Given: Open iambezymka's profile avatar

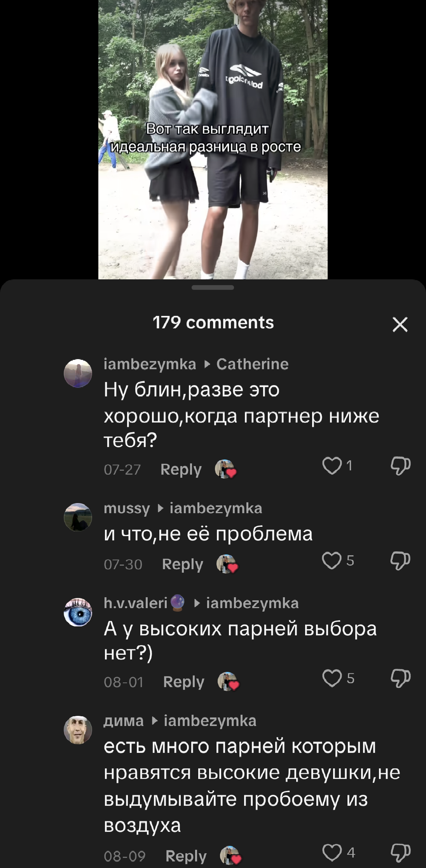Looking at the screenshot, I should (78, 373).
